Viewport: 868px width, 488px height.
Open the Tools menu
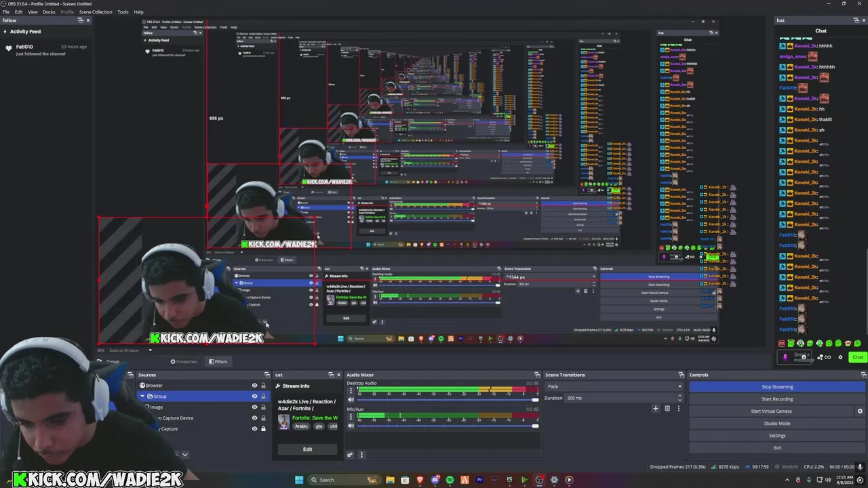pyautogui.click(x=123, y=12)
